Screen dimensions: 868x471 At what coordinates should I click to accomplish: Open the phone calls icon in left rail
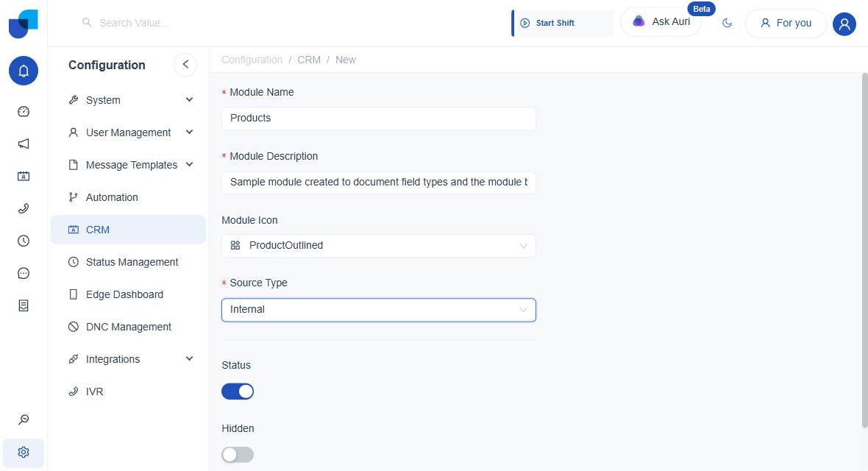[24, 208]
